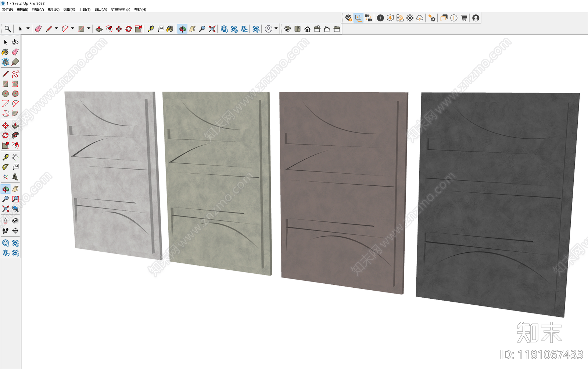Screen dimensions: 588x369
Task: Open the 帮助(H) menu
Action: tap(140, 10)
